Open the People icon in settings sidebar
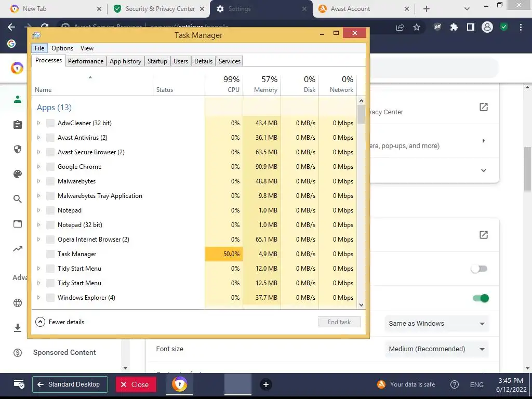This screenshot has height=399, width=532. click(x=18, y=99)
